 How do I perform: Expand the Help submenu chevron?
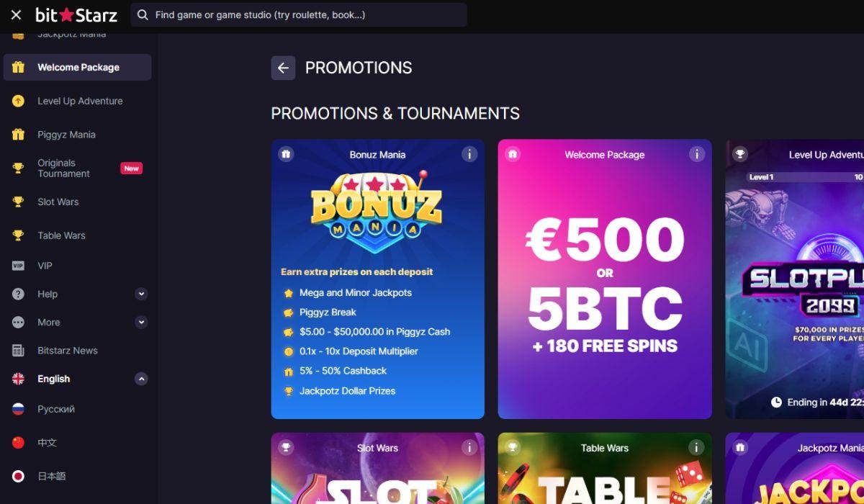(141, 294)
